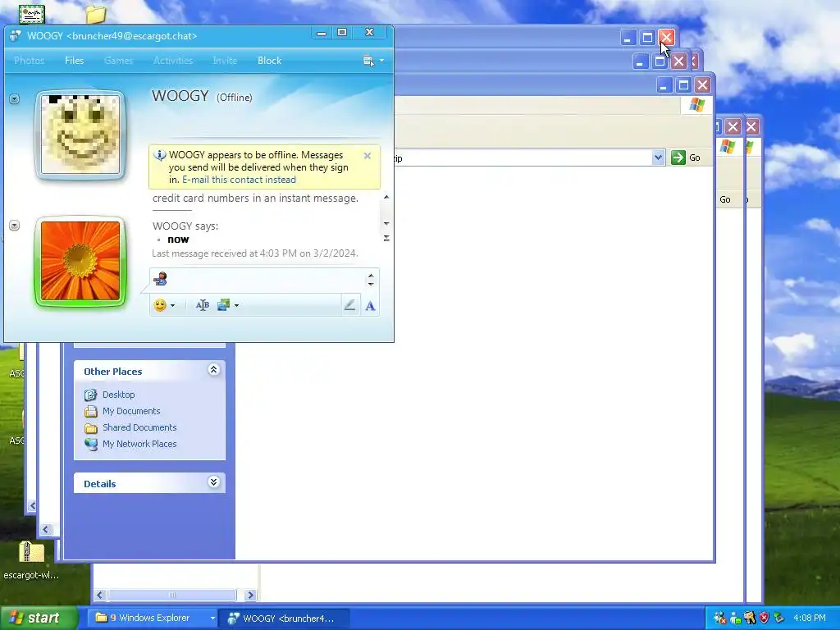Click the Desktop icon in Other Places
Screen dimensions: 840x630
(90, 395)
